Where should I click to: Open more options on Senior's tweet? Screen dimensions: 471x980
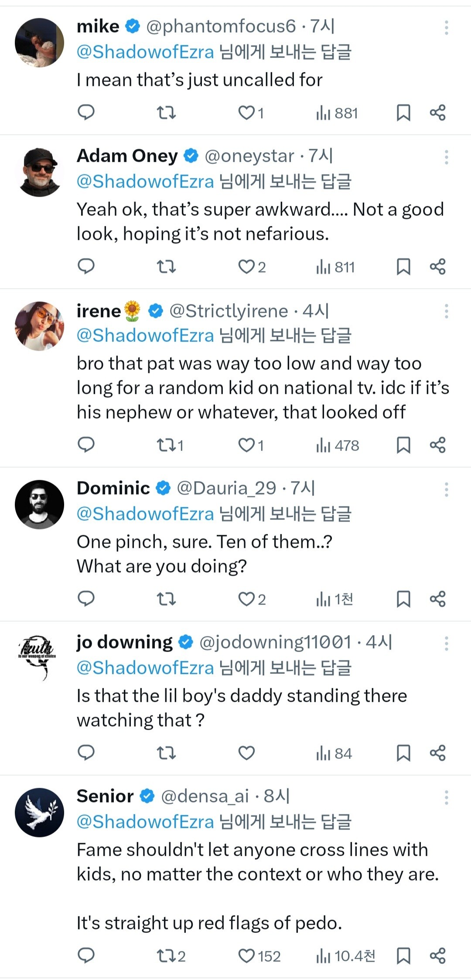(446, 797)
